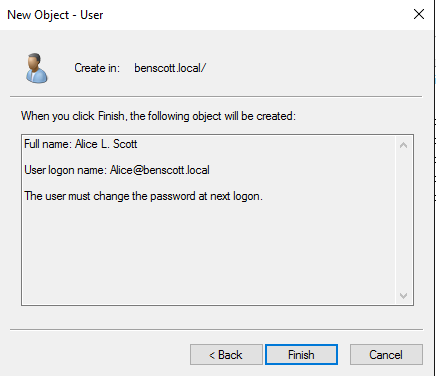Click the user avatar icon
The image size is (436, 376).
36,68
